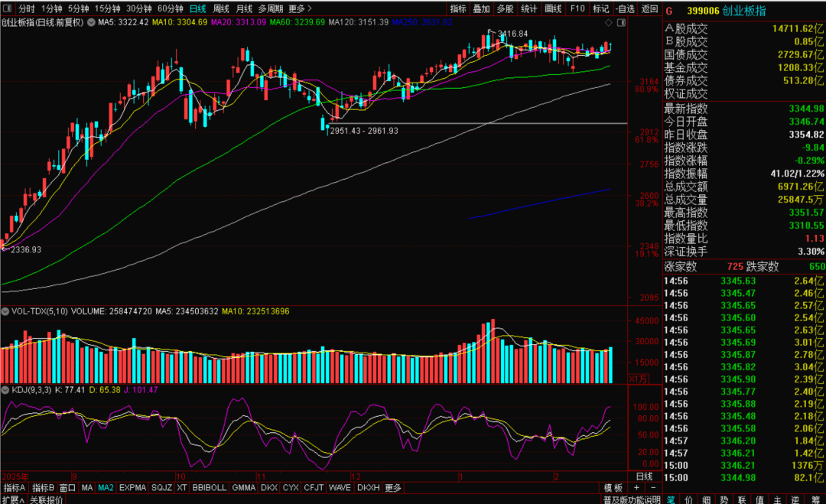Toggle the MA2 indicator at the bottom
Viewport: 826px width, 504px height.
point(106,487)
